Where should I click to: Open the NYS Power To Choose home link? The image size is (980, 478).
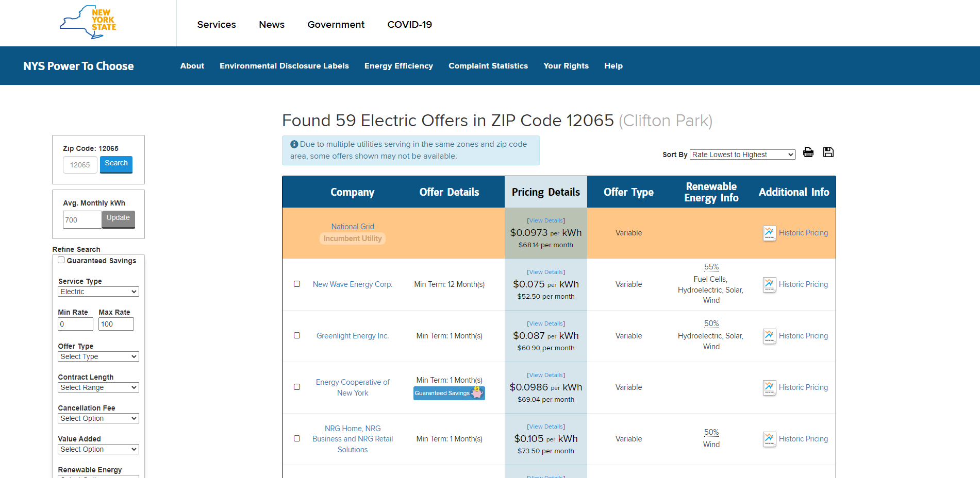tap(78, 66)
